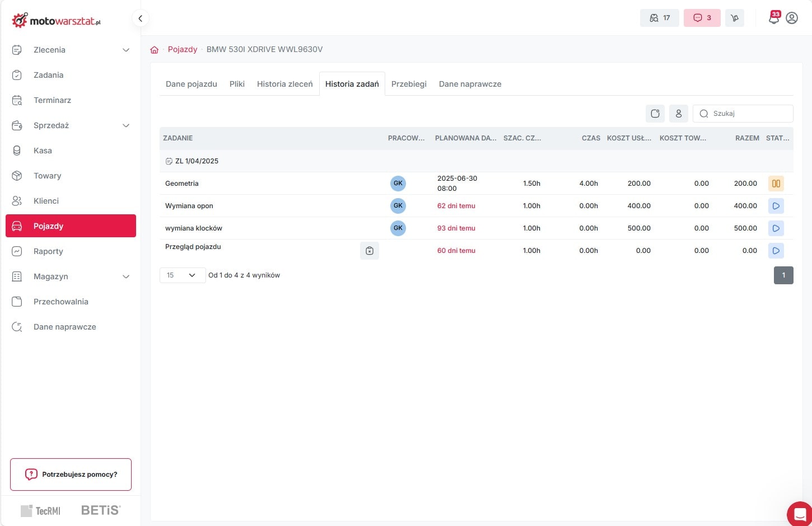Open the rows-per-page dropdown showing 15

pyautogui.click(x=182, y=275)
